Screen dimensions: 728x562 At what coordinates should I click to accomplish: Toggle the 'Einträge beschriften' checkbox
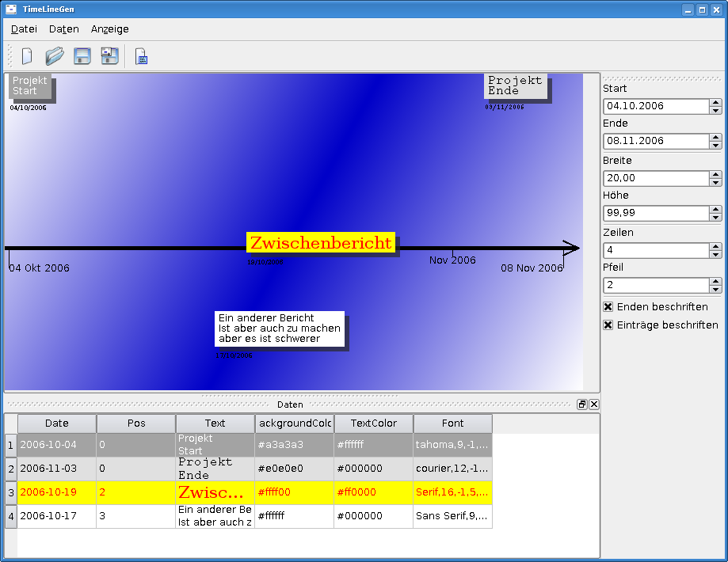coord(608,325)
